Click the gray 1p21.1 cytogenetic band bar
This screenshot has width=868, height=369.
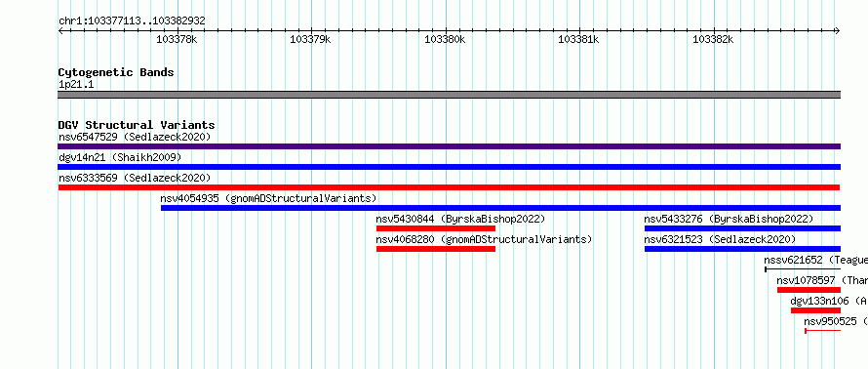pyautogui.click(x=449, y=95)
